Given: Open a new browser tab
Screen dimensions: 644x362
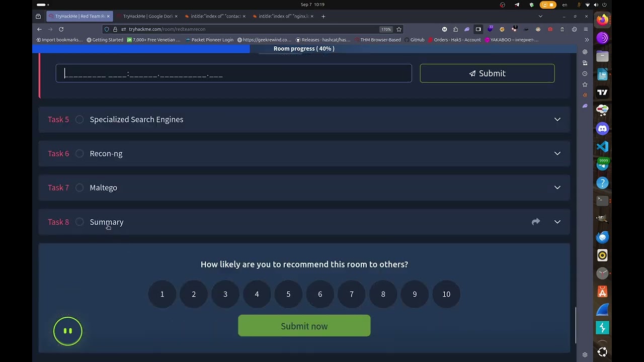Looking at the screenshot, I should [x=323, y=16].
